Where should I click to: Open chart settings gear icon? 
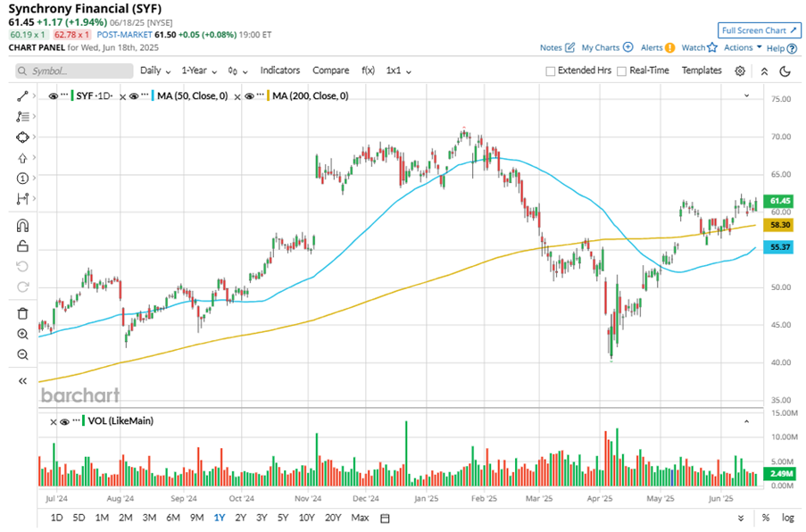click(x=740, y=71)
